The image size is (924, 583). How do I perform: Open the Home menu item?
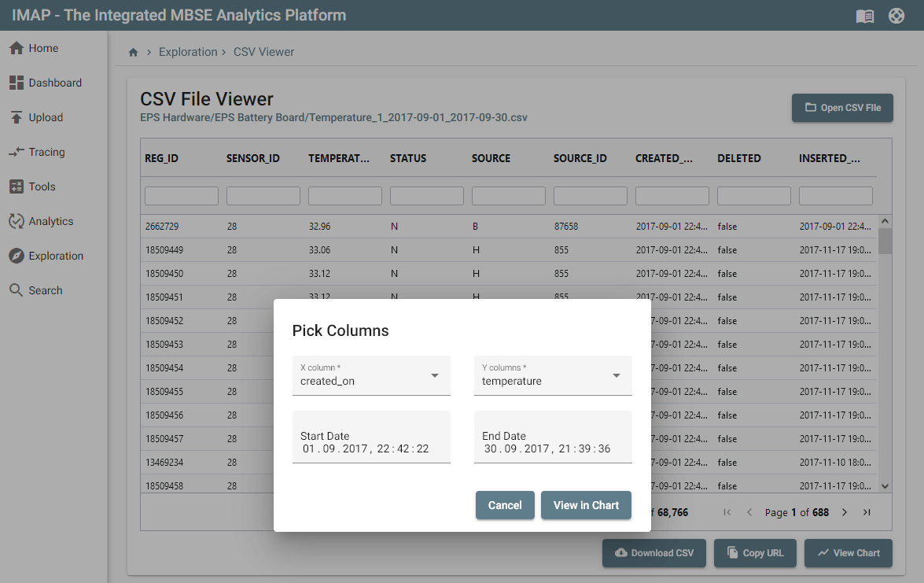pos(43,48)
